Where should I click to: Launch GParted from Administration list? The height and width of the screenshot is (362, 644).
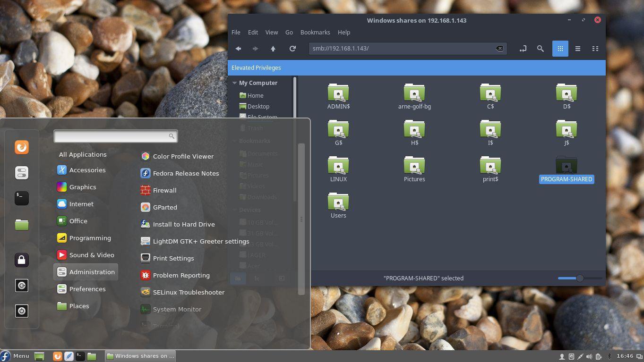[x=159, y=207]
